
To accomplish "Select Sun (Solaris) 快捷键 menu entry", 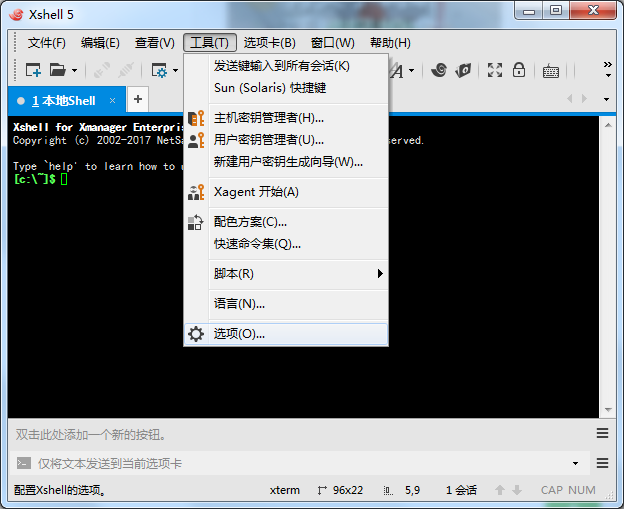I will click(286, 88).
